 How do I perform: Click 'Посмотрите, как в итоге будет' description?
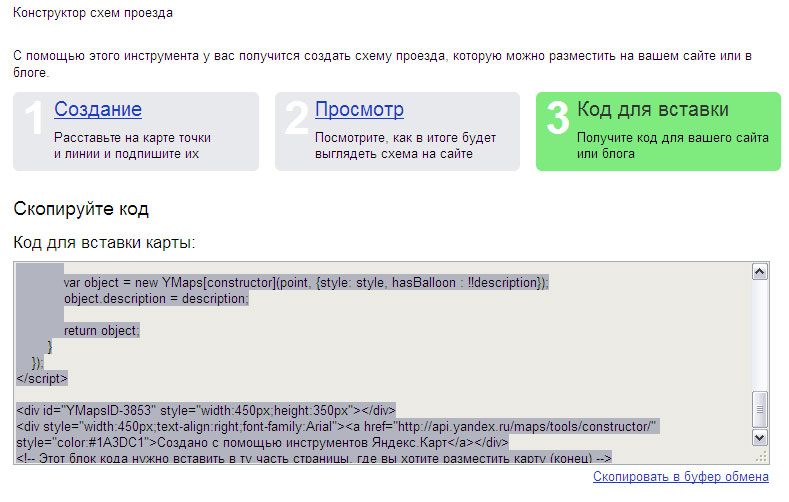(x=406, y=137)
